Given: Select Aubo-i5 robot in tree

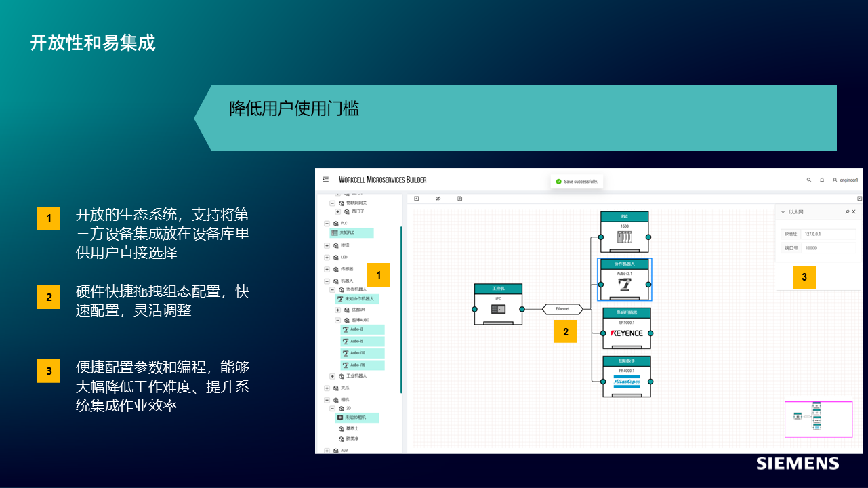Looking at the screenshot, I should pos(363,341).
